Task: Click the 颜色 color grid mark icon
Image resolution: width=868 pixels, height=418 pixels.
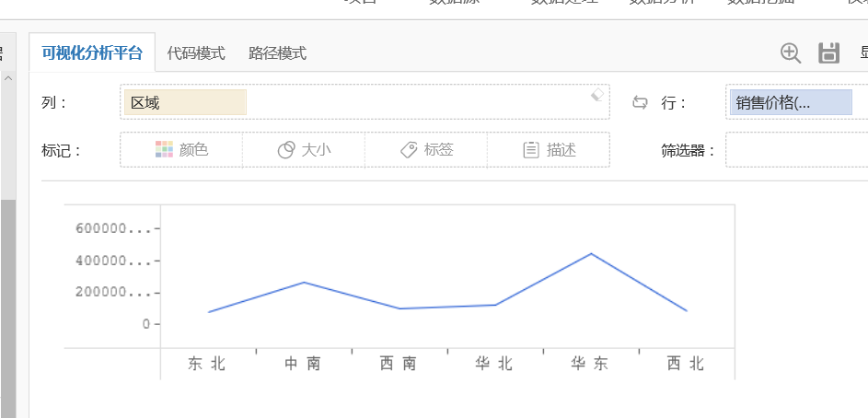Action: click(x=164, y=149)
